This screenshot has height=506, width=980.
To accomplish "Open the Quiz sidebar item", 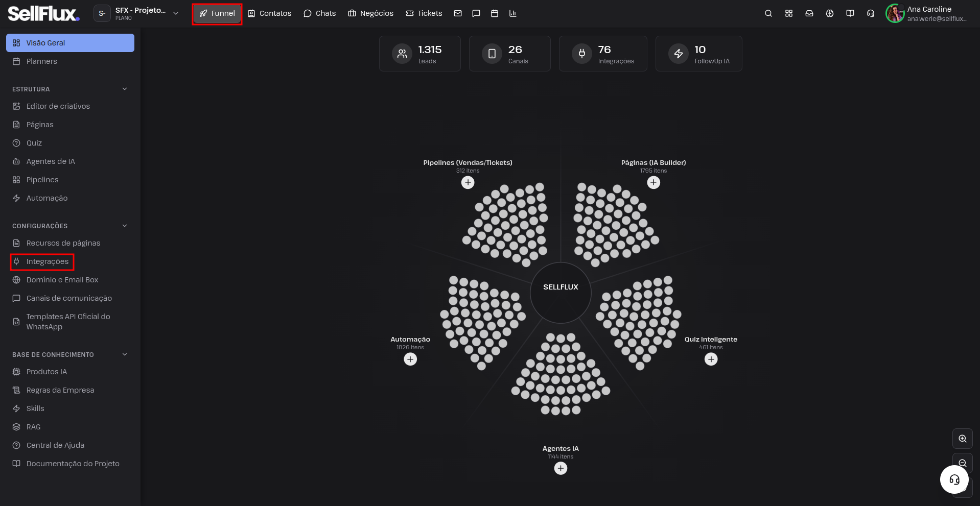I will (x=71, y=143).
